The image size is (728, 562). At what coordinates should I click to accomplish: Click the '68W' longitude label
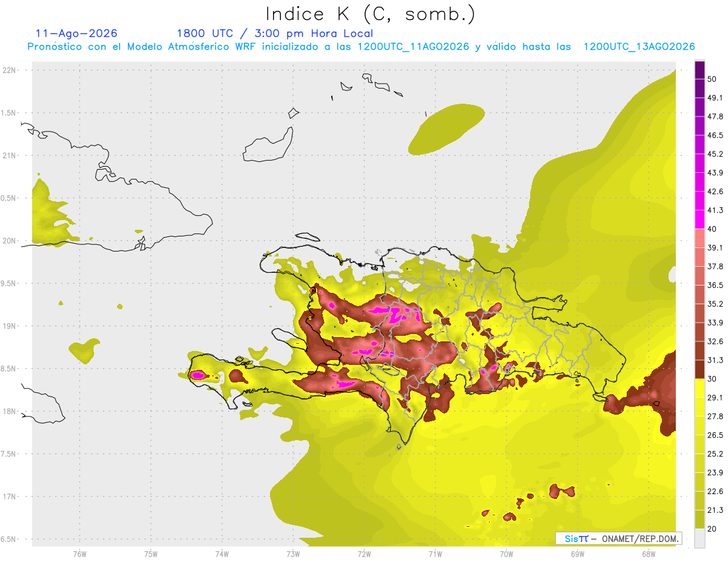649,554
